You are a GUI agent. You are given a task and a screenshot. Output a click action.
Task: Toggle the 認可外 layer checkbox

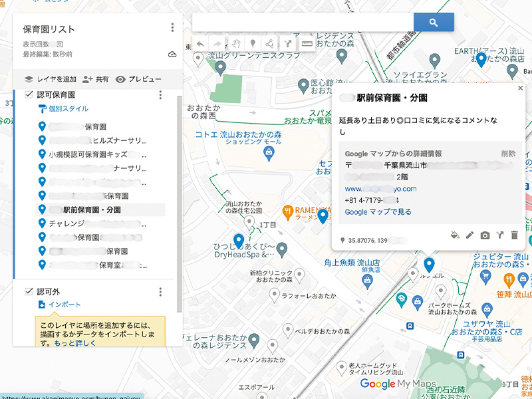(29, 291)
